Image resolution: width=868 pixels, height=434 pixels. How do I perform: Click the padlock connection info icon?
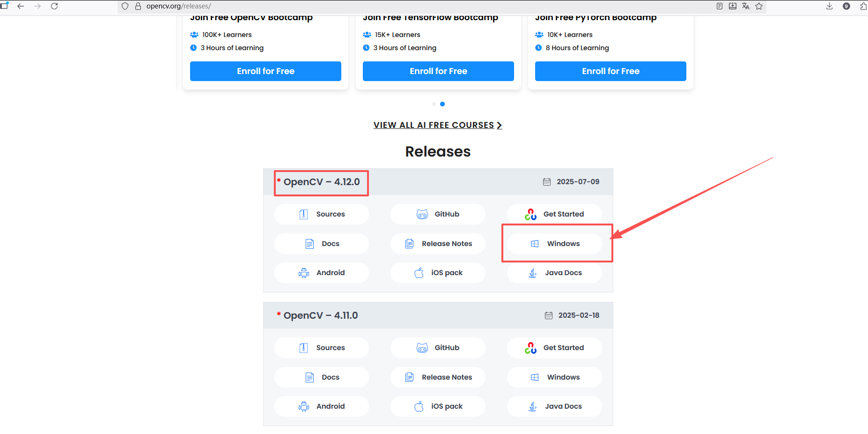(x=138, y=6)
